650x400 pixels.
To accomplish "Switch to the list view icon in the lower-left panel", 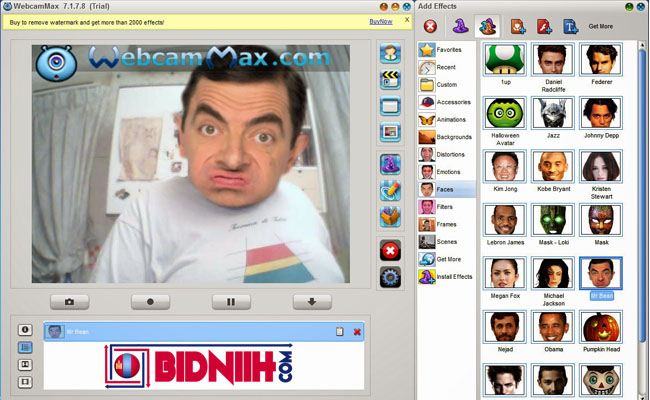I will click(x=25, y=347).
